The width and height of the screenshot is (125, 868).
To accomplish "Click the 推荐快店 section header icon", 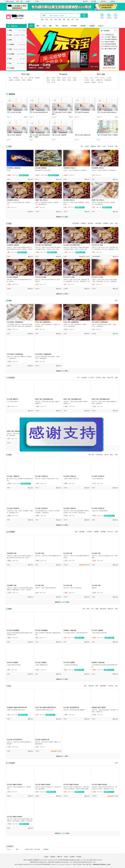I will pos(7,94).
